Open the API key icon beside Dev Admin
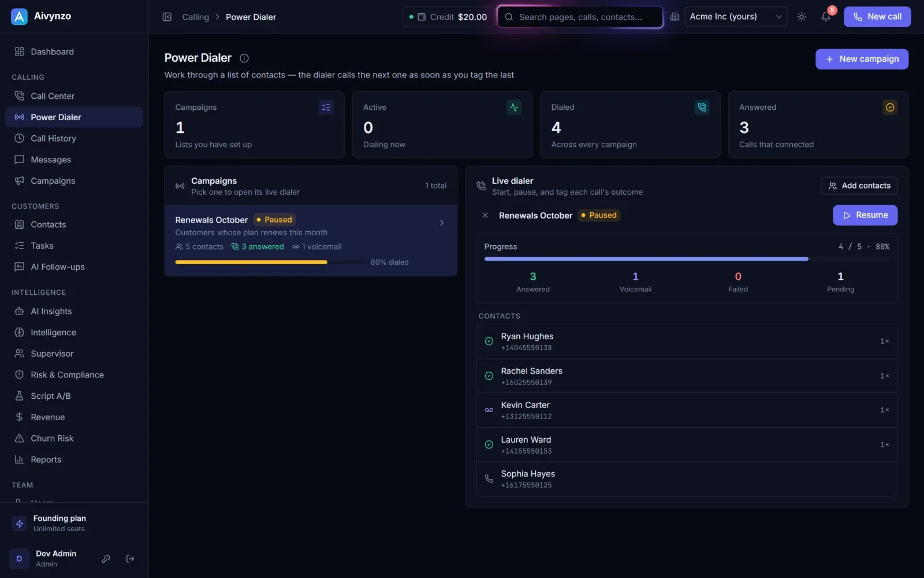The image size is (924, 578). (x=106, y=558)
